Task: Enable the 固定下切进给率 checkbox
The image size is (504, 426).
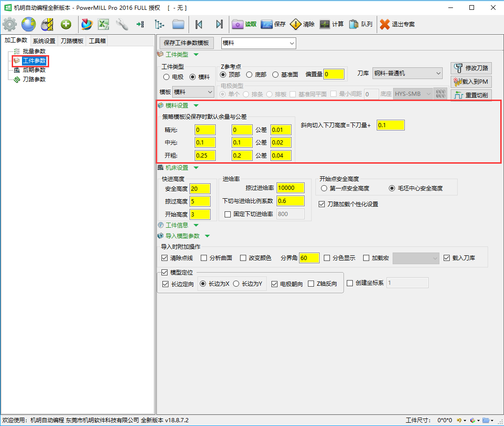Action: coord(227,214)
